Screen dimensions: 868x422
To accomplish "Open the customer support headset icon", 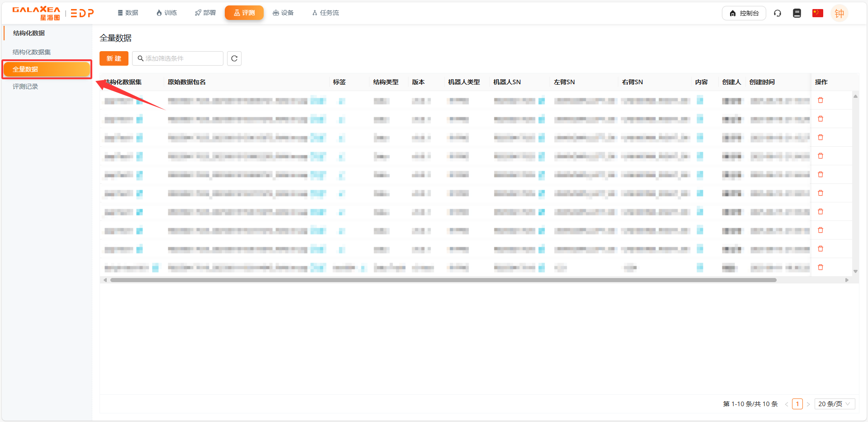I will pos(778,13).
